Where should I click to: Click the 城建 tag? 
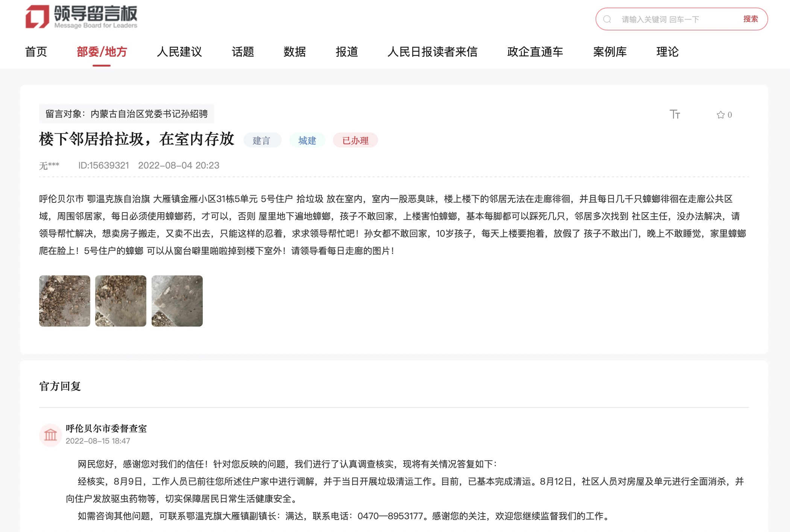point(307,140)
